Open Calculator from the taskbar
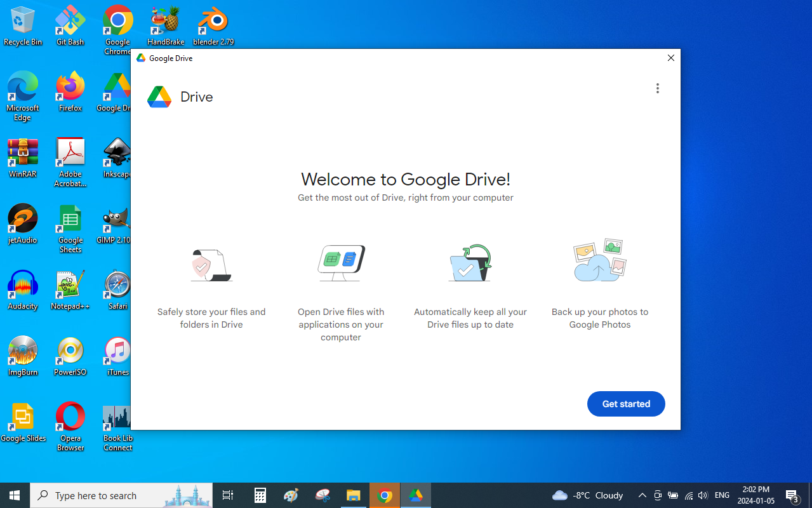 point(260,495)
